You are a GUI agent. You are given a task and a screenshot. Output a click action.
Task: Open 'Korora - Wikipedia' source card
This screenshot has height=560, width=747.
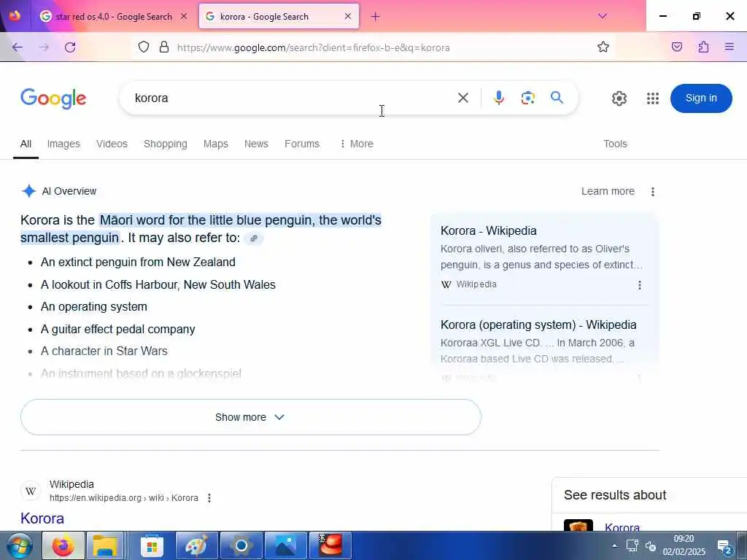[488, 231]
